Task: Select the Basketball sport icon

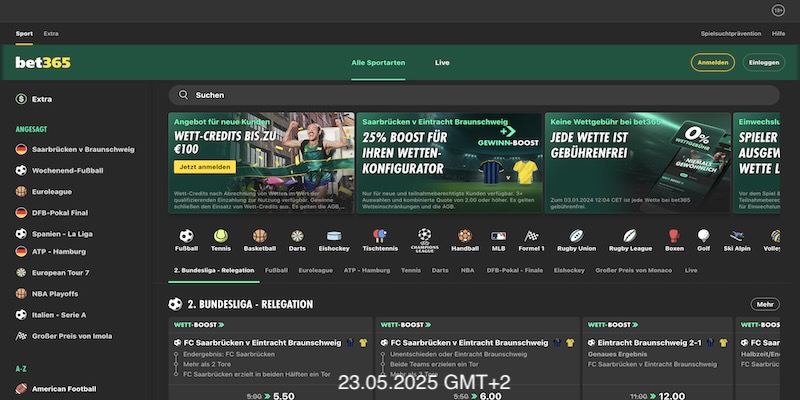Action: 260,236
